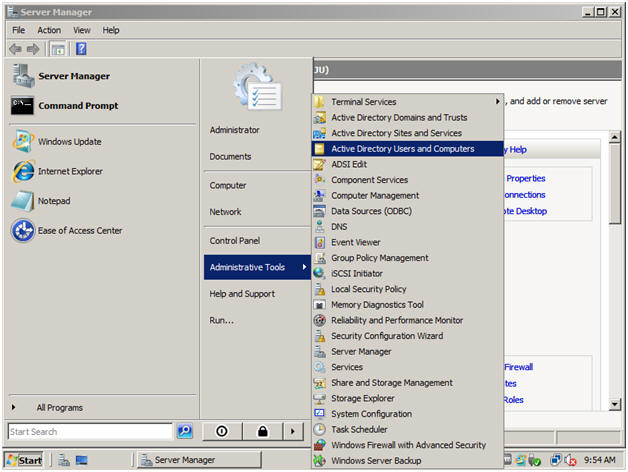Open the File menu

[18, 30]
